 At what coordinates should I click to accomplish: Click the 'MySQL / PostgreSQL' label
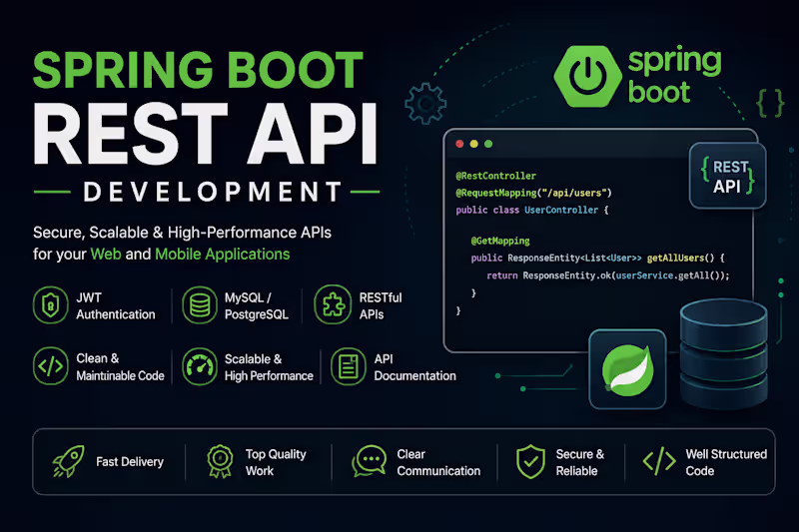click(x=257, y=306)
